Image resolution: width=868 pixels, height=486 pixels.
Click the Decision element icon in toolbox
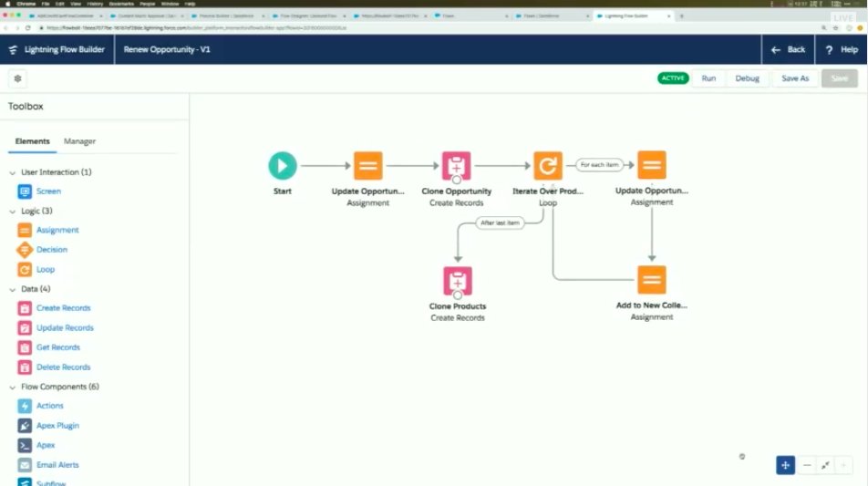(x=25, y=250)
